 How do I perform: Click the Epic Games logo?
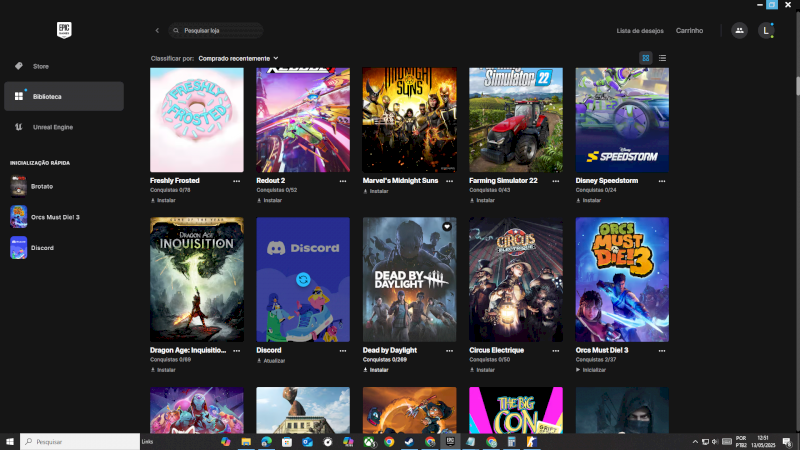click(64, 30)
